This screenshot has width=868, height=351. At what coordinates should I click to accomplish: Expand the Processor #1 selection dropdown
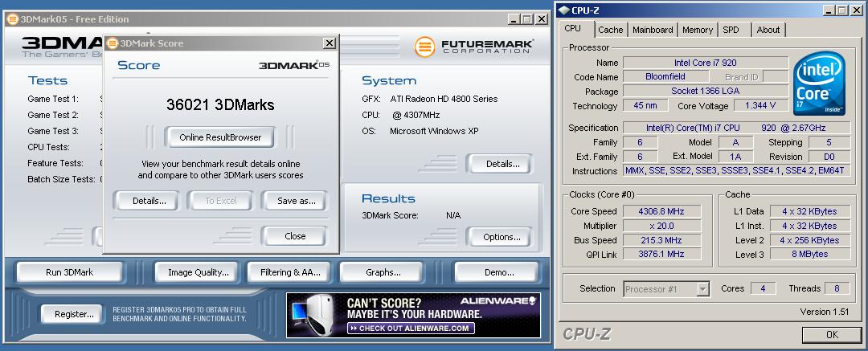(703, 289)
